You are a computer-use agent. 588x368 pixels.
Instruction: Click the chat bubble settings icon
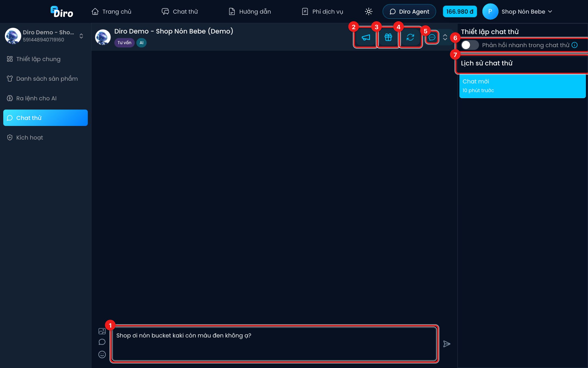coord(432,37)
